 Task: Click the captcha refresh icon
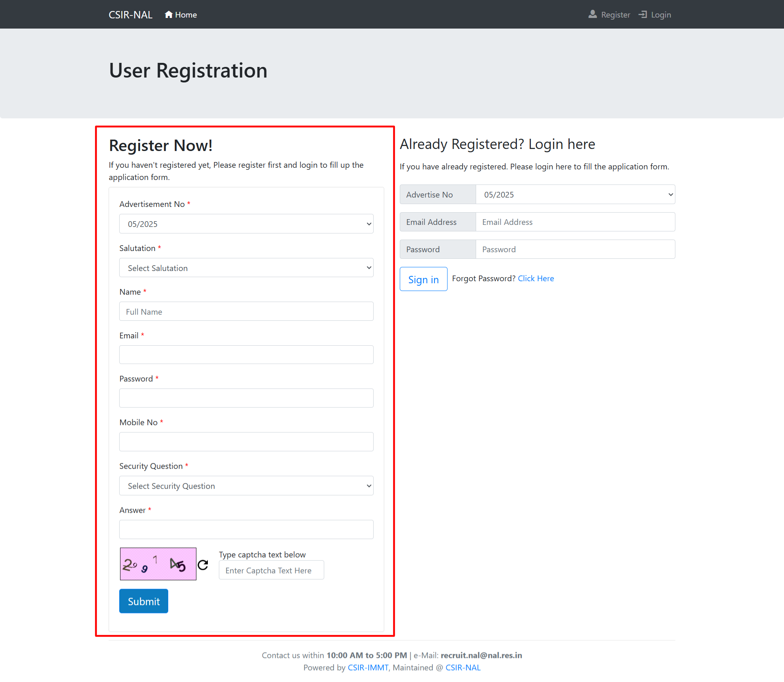pos(203,565)
